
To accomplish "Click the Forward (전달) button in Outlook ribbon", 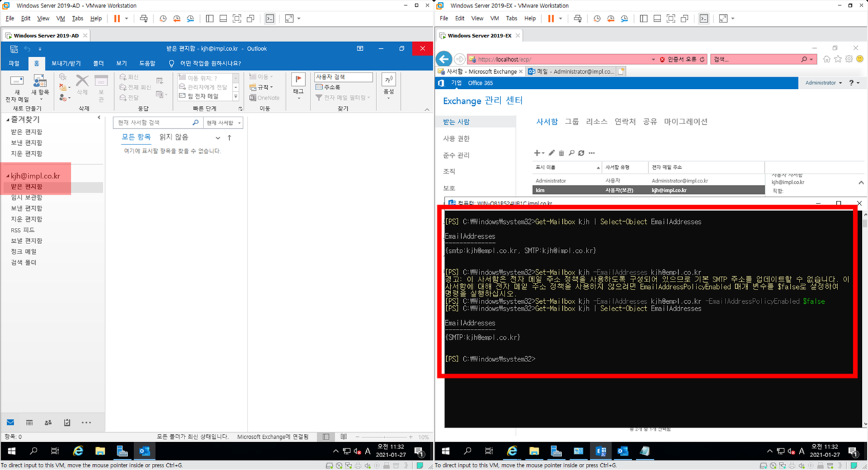I will pos(129,97).
